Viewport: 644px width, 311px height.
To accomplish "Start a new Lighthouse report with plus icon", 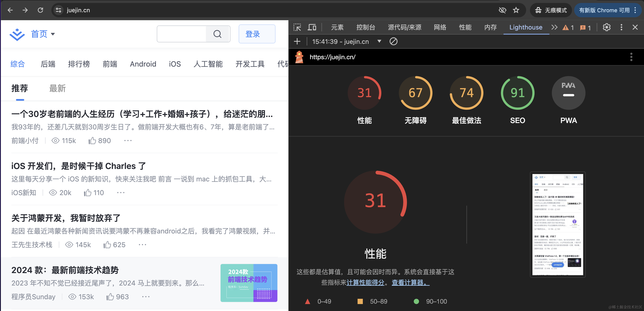I will tap(297, 42).
